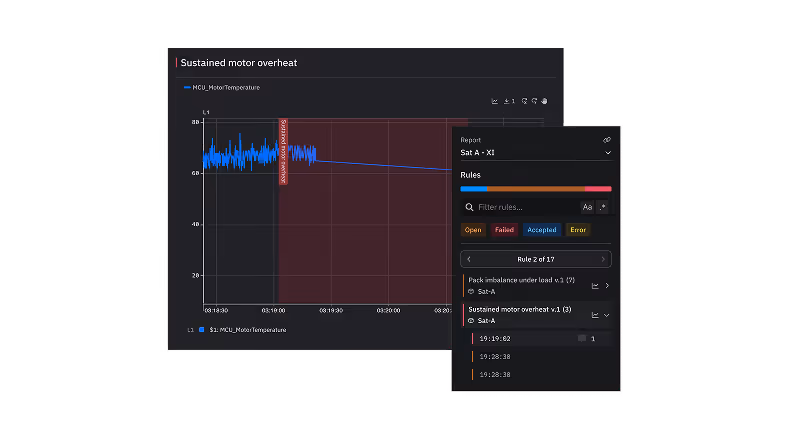Image resolution: width=794 pixels, height=446 pixels.
Task: Filter rules by Error status
Action: [578, 230]
